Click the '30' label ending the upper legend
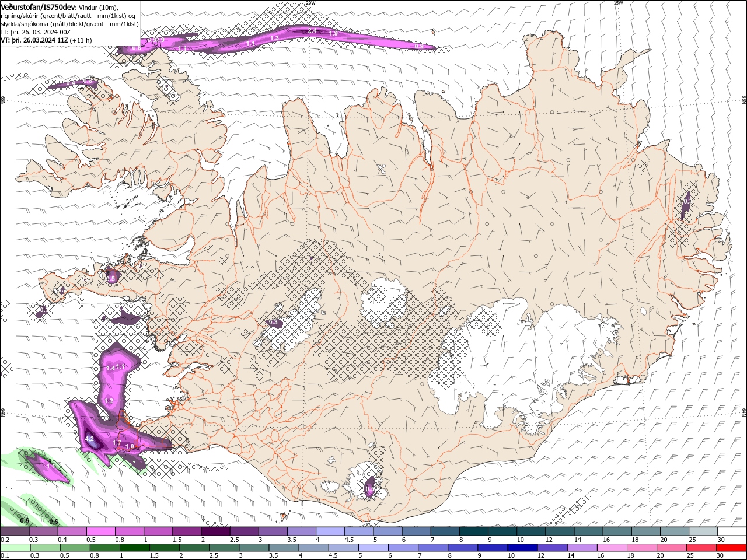This screenshot has height=560, width=747. [x=721, y=540]
